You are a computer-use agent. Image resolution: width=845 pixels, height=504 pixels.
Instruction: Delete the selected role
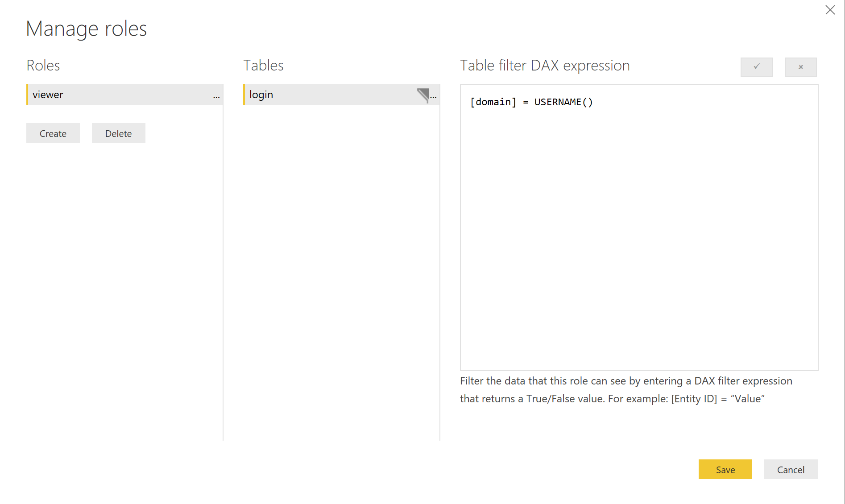point(118,133)
